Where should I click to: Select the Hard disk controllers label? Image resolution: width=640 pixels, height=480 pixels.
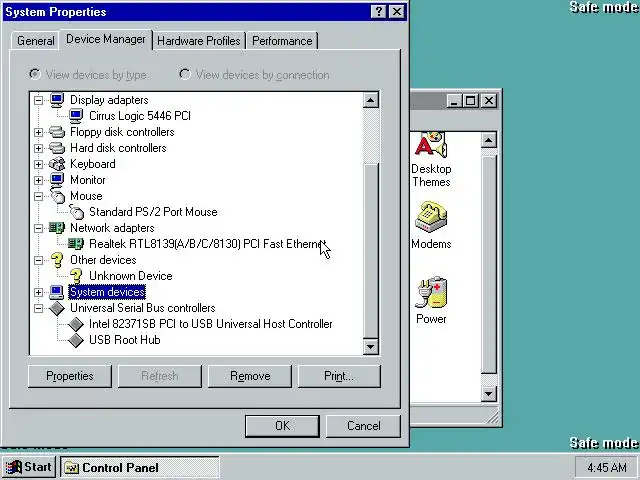point(118,148)
